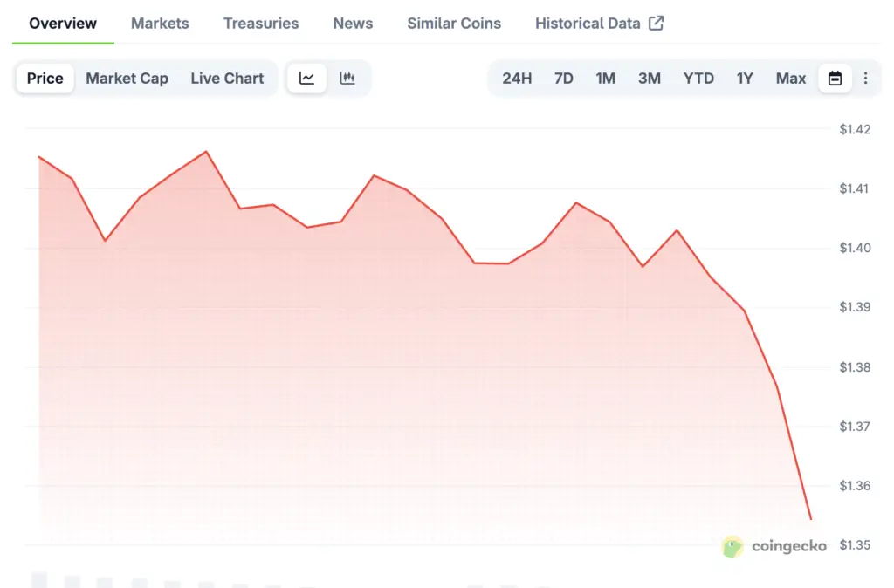This screenshot has height=588, width=894.
Task: Show the Similar Coins tab
Action: click(x=454, y=24)
